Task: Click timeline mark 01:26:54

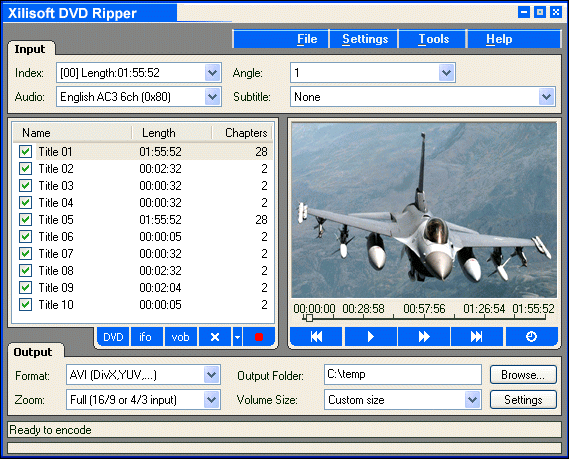Action: click(x=484, y=309)
